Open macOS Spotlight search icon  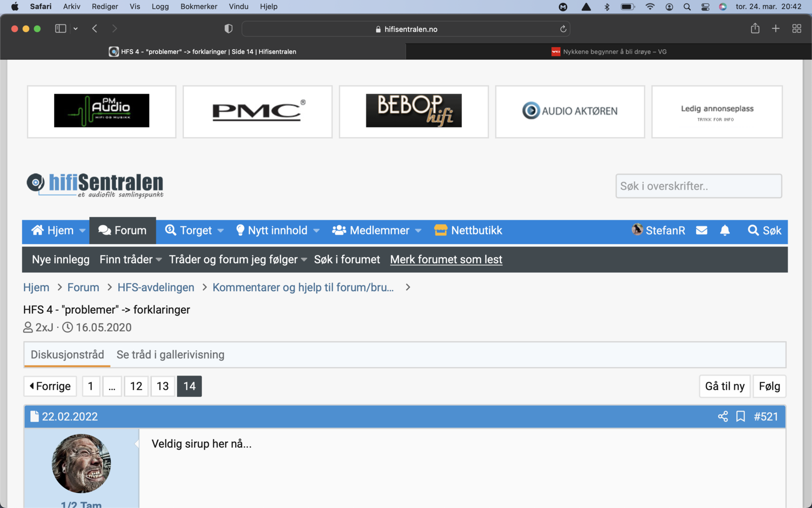(687, 7)
